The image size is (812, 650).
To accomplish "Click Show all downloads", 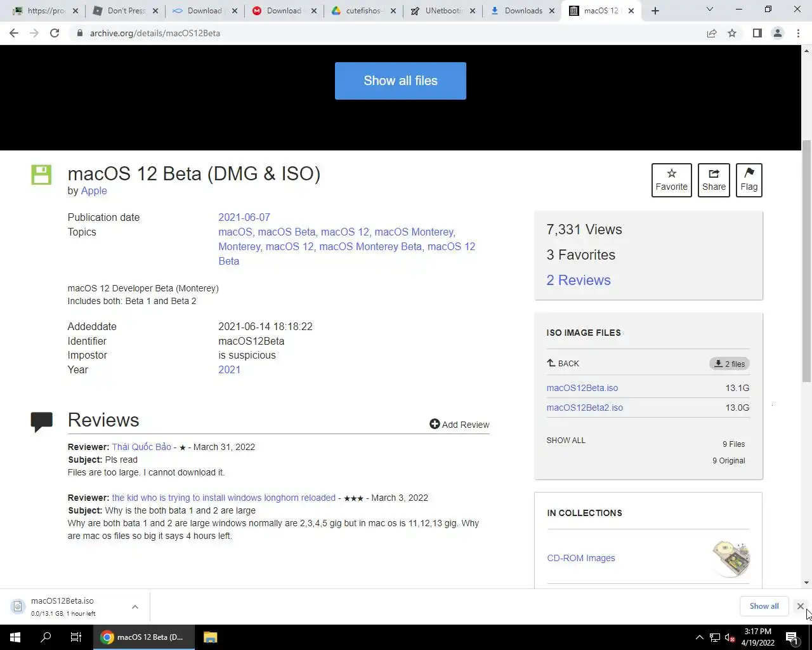I will point(764,606).
